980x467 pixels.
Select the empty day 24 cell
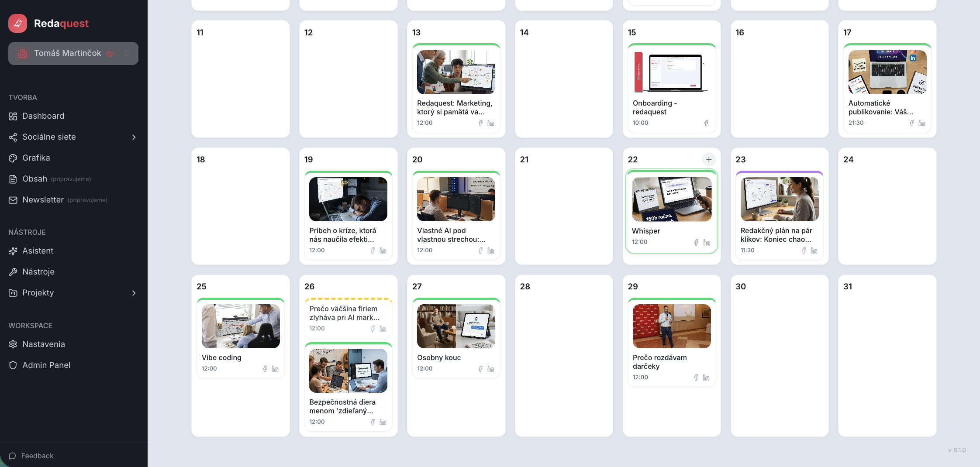(x=887, y=206)
